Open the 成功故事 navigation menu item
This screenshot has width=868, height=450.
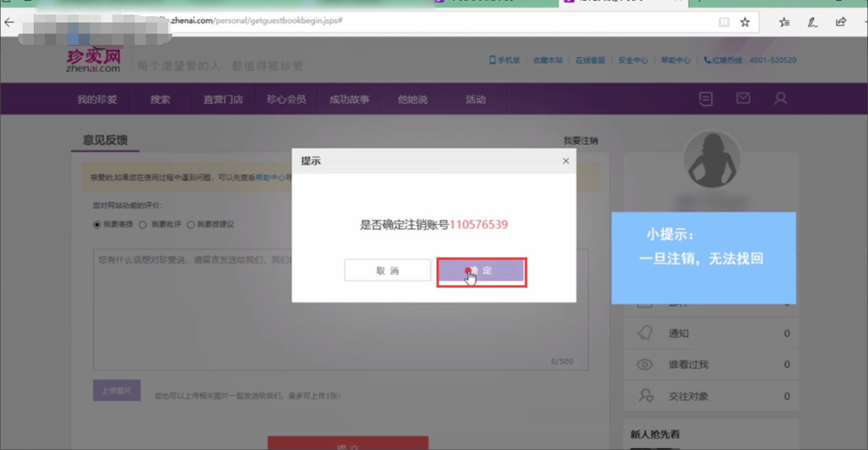click(x=350, y=99)
